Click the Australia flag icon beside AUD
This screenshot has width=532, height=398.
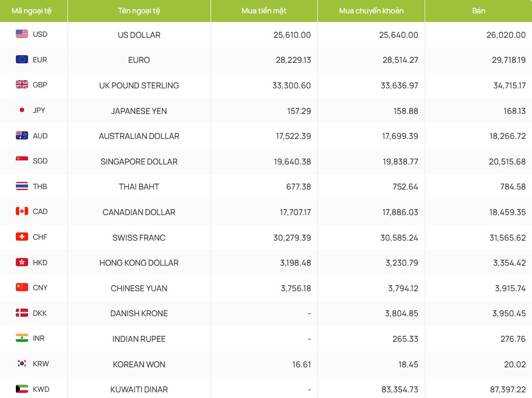click(21, 135)
